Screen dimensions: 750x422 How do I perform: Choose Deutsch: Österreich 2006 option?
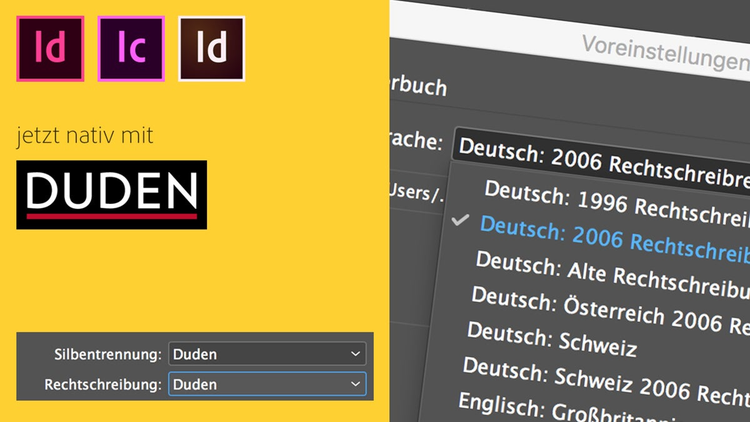610,310
